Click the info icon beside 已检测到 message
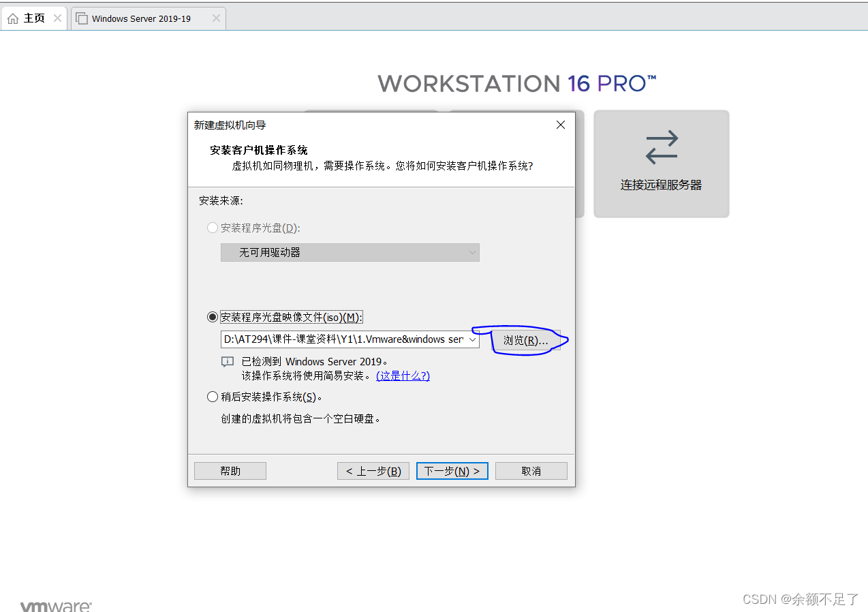The width and height of the screenshot is (868, 612). (x=228, y=362)
